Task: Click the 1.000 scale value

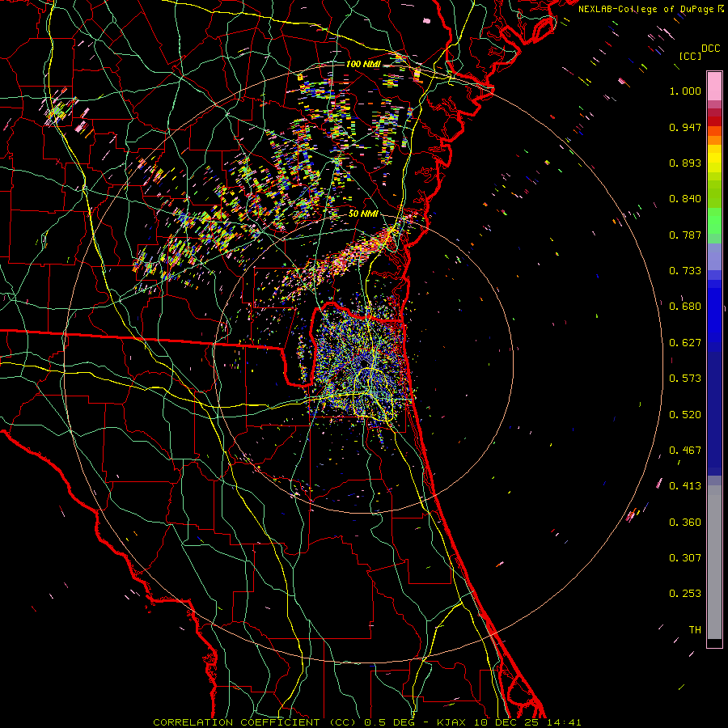Action: pyautogui.click(x=685, y=91)
